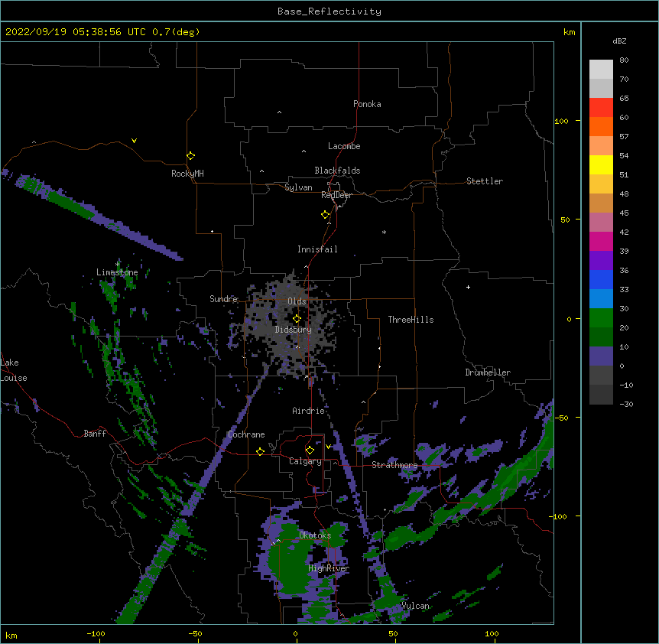Click the Base_Reflectivity title text
The height and width of the screenshot is (644, 659).
pyautogui.click(x=329, y=11)
